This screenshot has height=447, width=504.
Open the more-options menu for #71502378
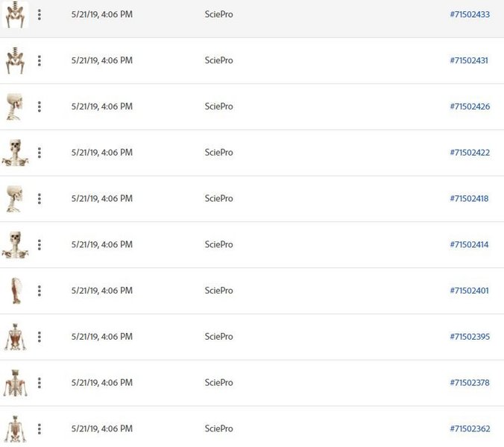pos(40,383)
